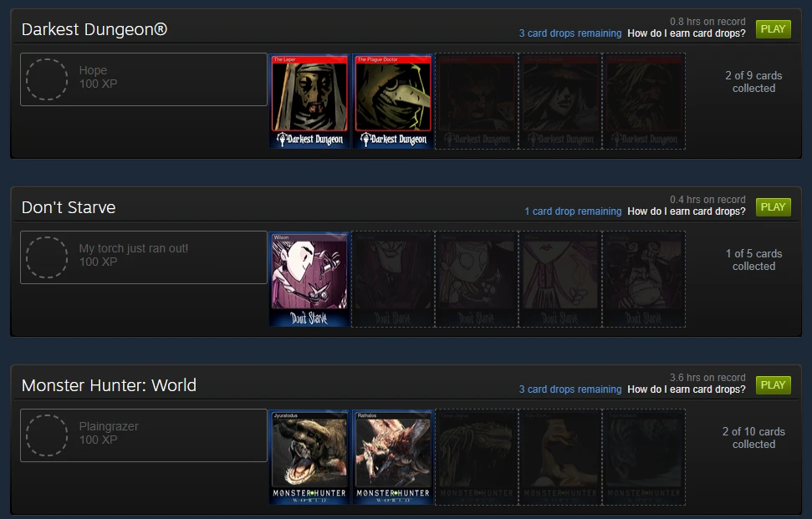The width and height of the screenshot is (812, 519).
Task: Open Monster Hunter's 'How do I earn card drops?'
Action: tap(687, 389)
